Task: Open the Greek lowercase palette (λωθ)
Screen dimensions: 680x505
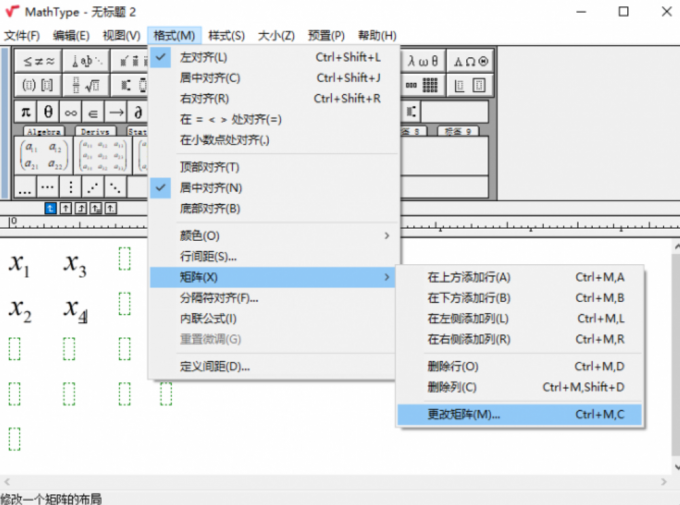Action: (x=423, y=61)
